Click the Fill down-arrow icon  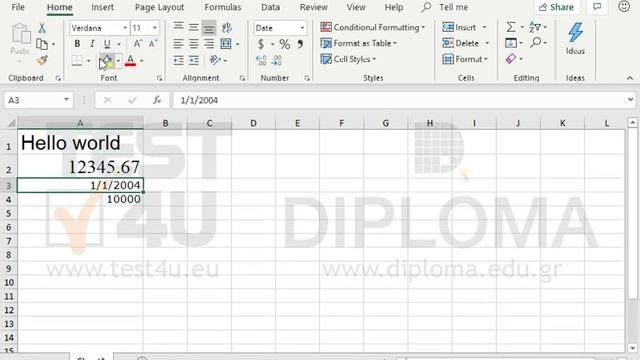coord(511,43)
